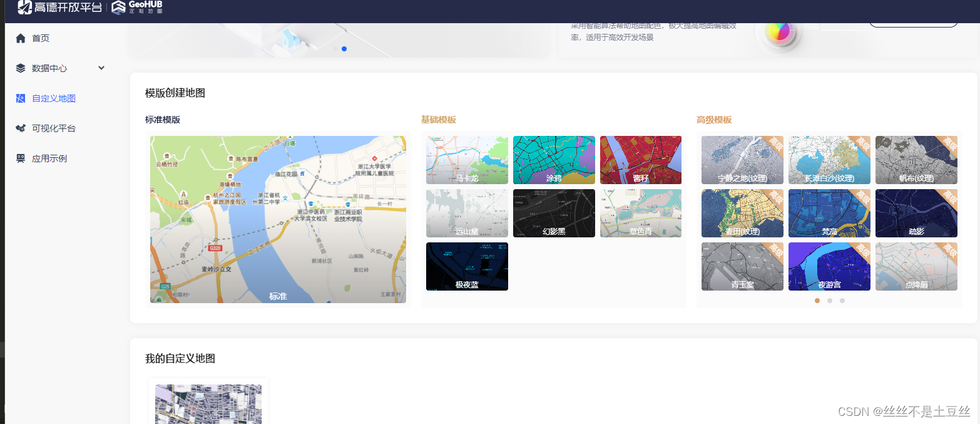Select the grey banner carousel dot
Screen dimensions: 980x424
pyautogui.click(x=335, y=49)
